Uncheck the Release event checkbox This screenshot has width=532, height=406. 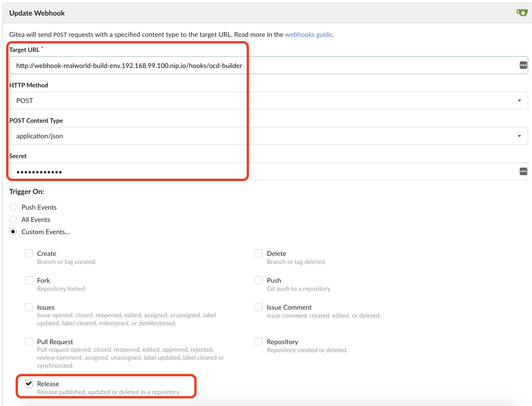tap(29, 384)
